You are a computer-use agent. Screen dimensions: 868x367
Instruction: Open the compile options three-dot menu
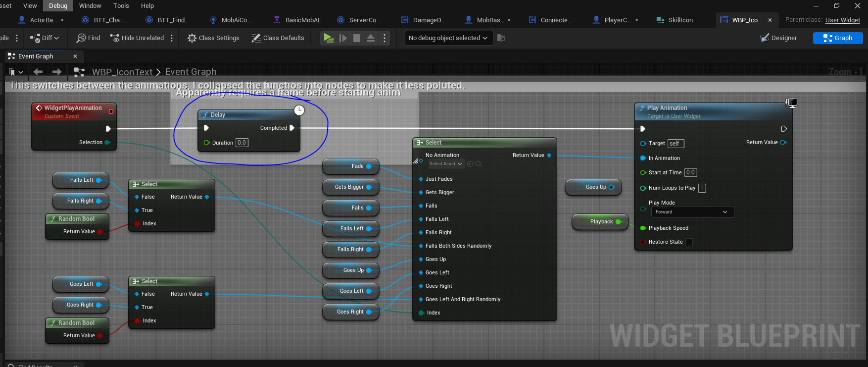click(17, 38)
